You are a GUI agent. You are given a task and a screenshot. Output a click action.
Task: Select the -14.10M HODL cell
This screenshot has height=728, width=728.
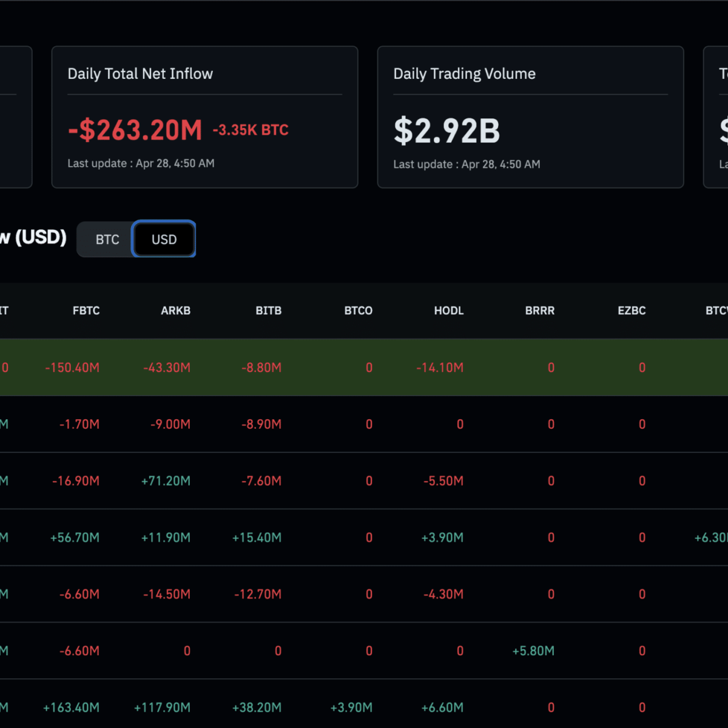pos(440,368)
